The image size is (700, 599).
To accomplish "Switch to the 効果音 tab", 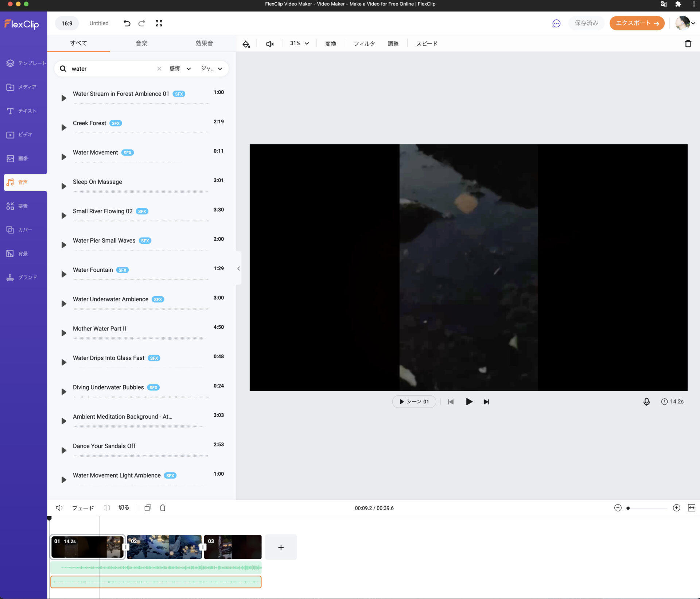I will 204,43.
